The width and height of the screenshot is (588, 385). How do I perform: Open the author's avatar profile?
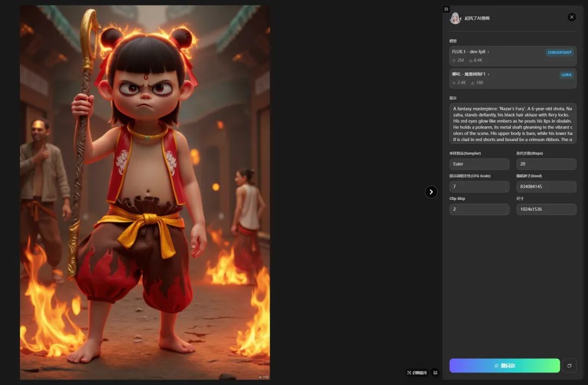click(455, 18)
